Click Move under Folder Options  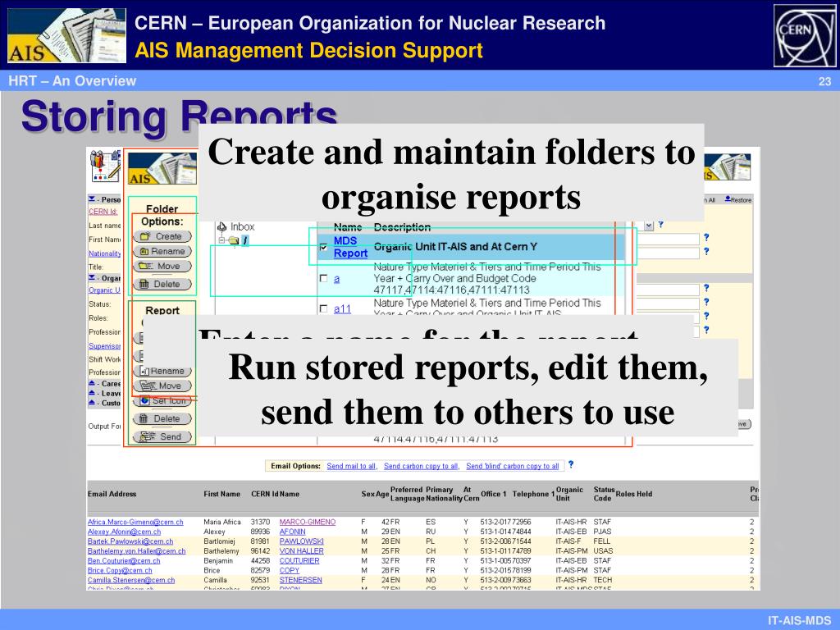(x=162, y=267)
